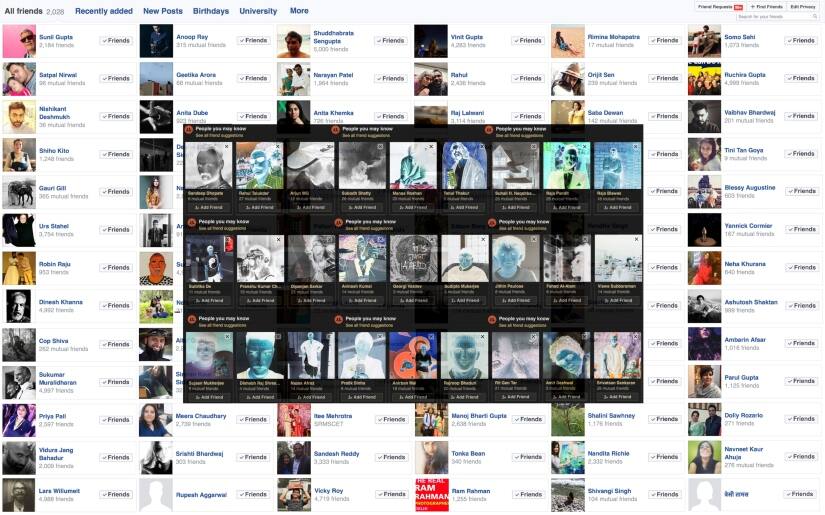
Task: Dismiss the Rahul Talukdar friend suggestion
Action: pyautogui.click(x=278, y=147)
